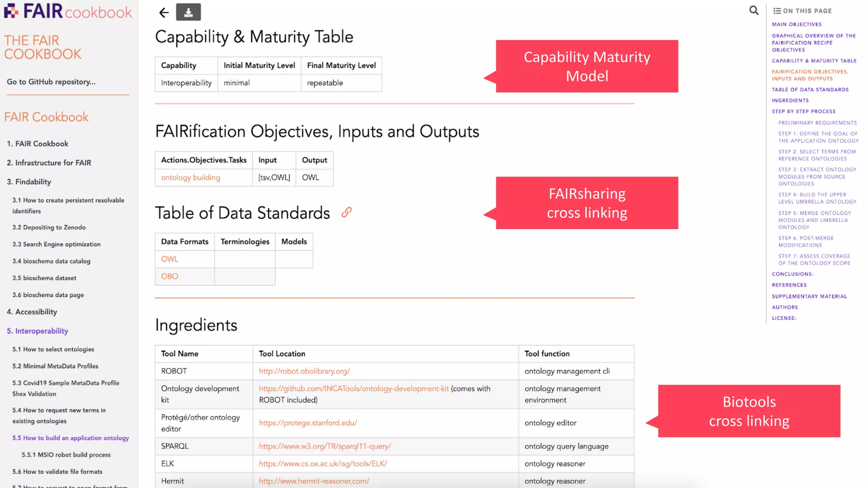Jump to Conclusions section
This screenshot has width=868, height=488.
(793, 274)
